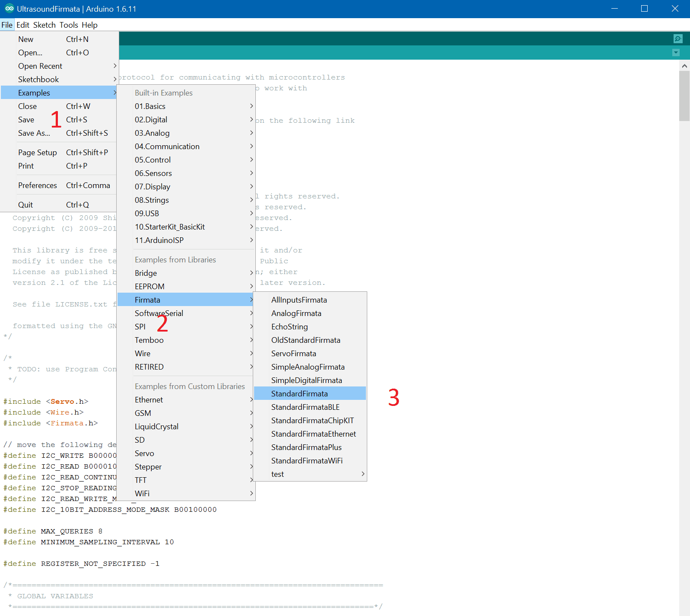Screen dimensions: 690x616
Task: Open the StandardFirmata example
Action: 310,394
